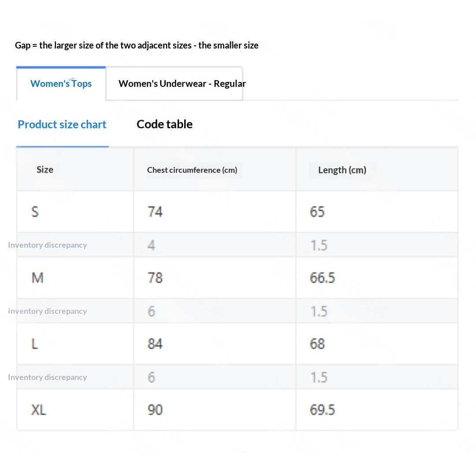Select the L size row label
The image size is (476, 476).
(35, 344)
